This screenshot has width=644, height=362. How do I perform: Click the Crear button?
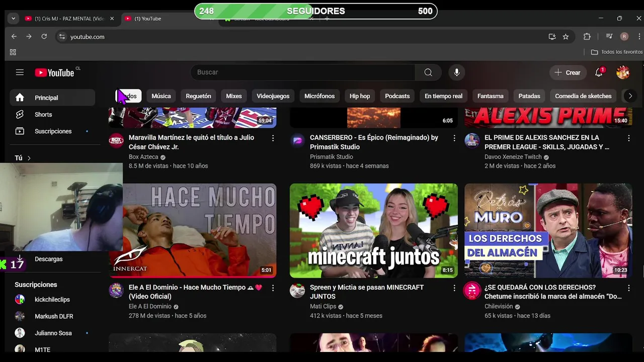[x=568, y=72]
